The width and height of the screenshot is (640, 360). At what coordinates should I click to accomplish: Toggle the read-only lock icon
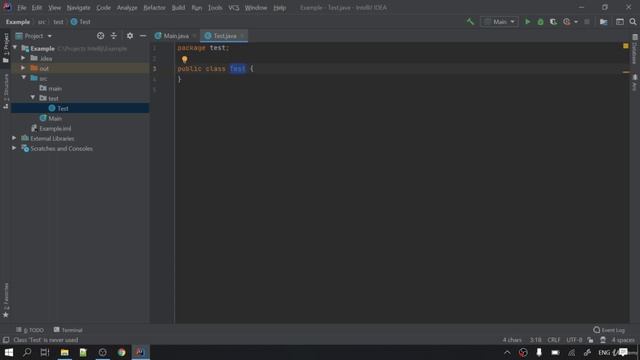[590, 340]
